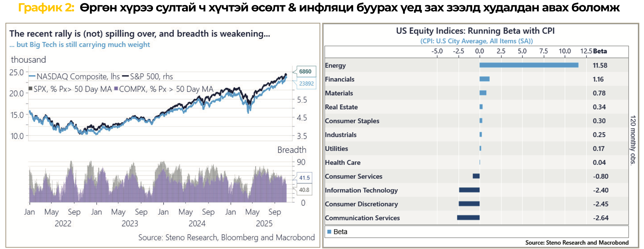Click the NASDAQ Composite blue legend line marker
This screenshot has height=249, width=644.
point(32,77)
